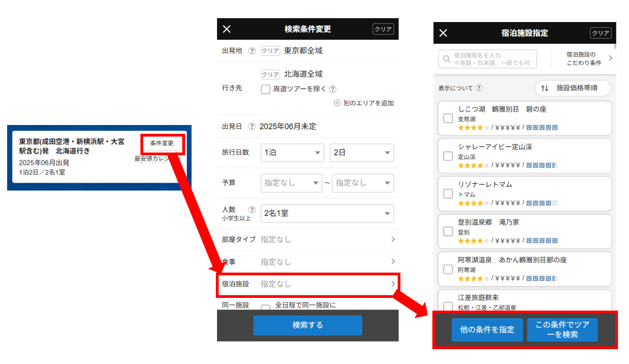Viewport: 629px width, 364px height.
Task: Click help icon next to 出発日
Action: coord(252,126)
